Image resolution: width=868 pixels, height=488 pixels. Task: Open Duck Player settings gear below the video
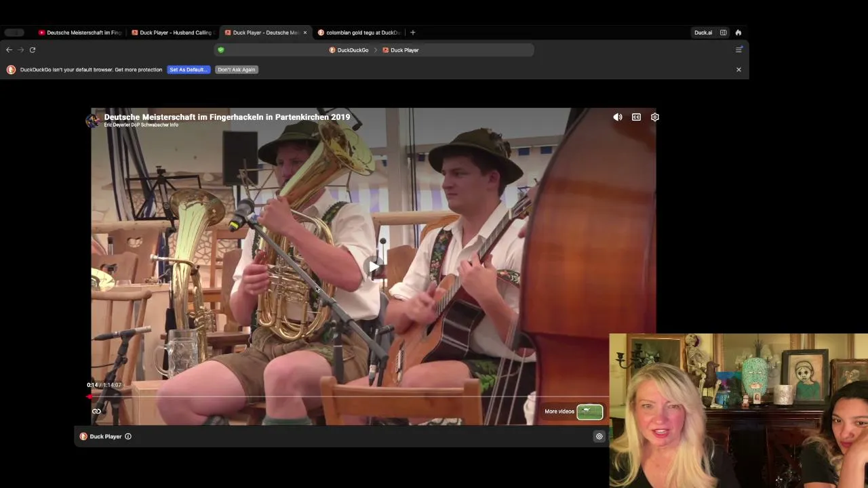[x=599, y=436]
